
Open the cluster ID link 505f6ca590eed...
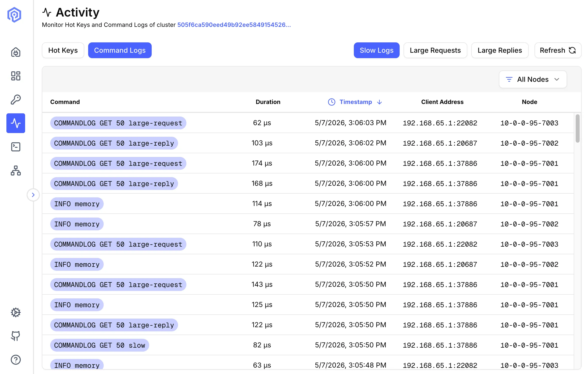[234, 25]
